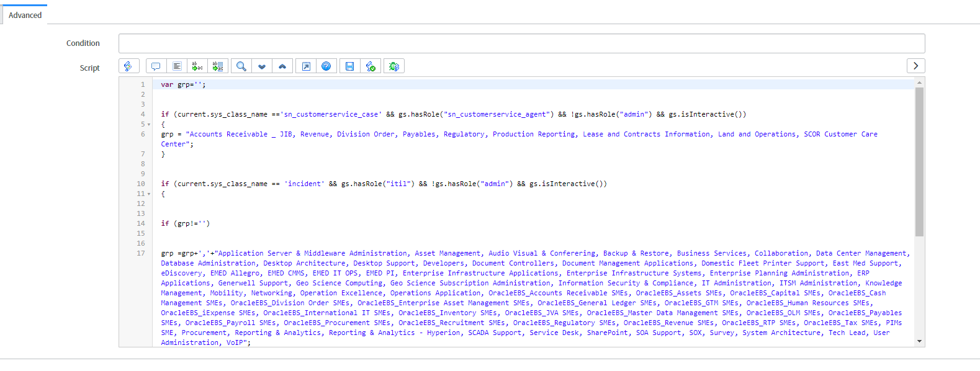Click "eDiscovery" text in the script
Viewport: 980px width, 371px height.
(x=181, y=273)
